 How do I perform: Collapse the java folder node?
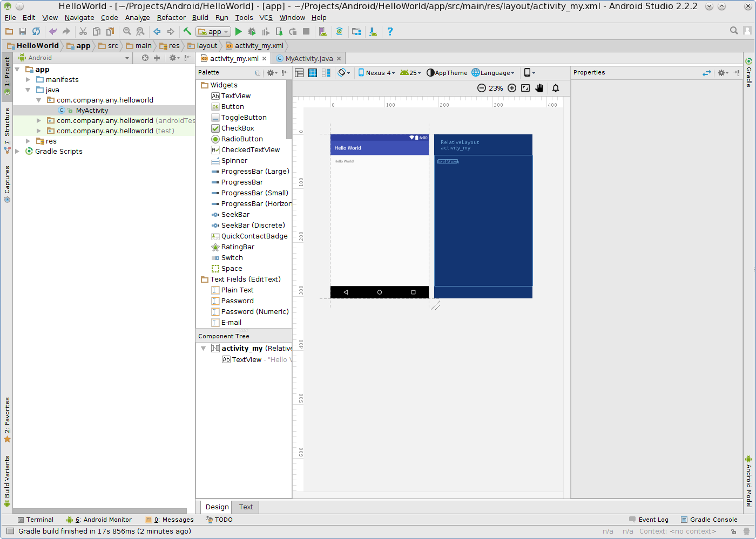click(x=28, y=90)
